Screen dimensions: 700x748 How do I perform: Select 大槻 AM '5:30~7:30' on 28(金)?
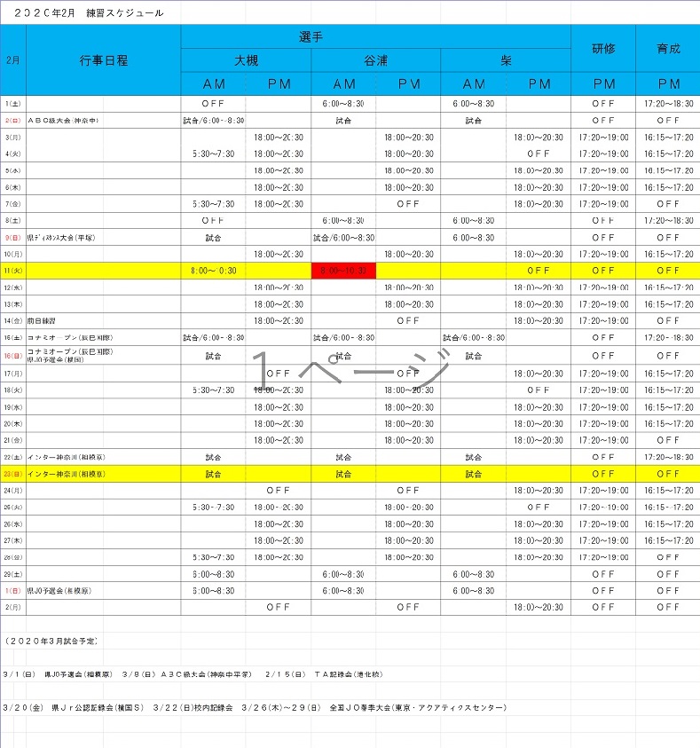(x=213, y=557)
